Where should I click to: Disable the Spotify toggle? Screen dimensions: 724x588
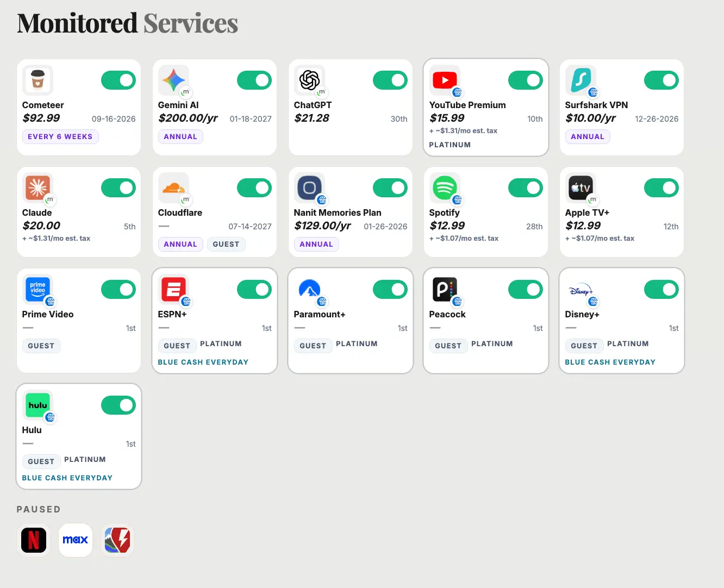pos(526,188)
